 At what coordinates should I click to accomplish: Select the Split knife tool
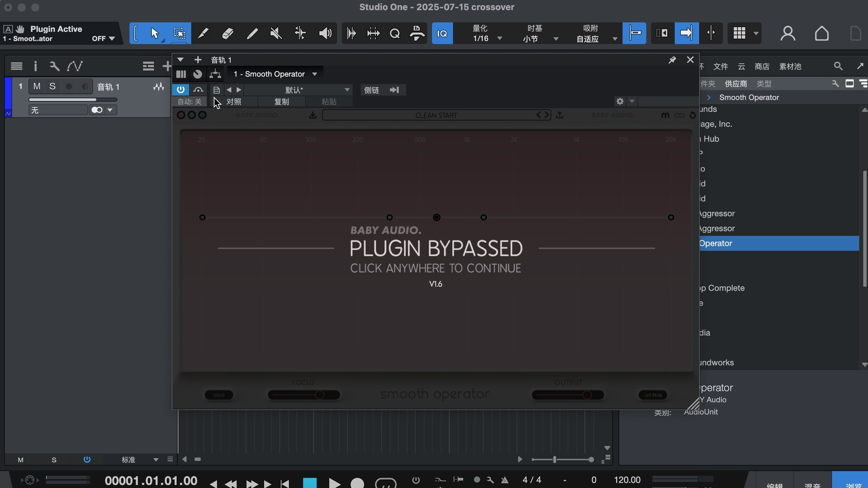click(x=203, y=33)
